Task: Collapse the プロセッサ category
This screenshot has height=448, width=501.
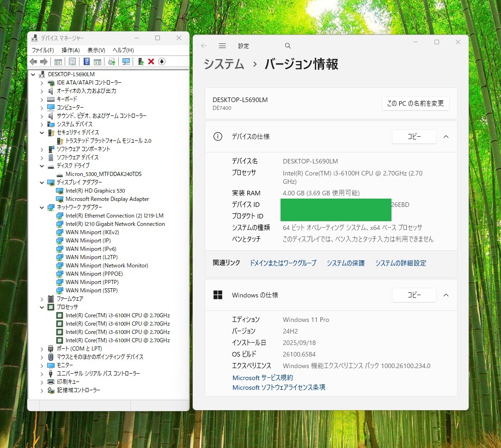Action: click(x=42, y=307)
